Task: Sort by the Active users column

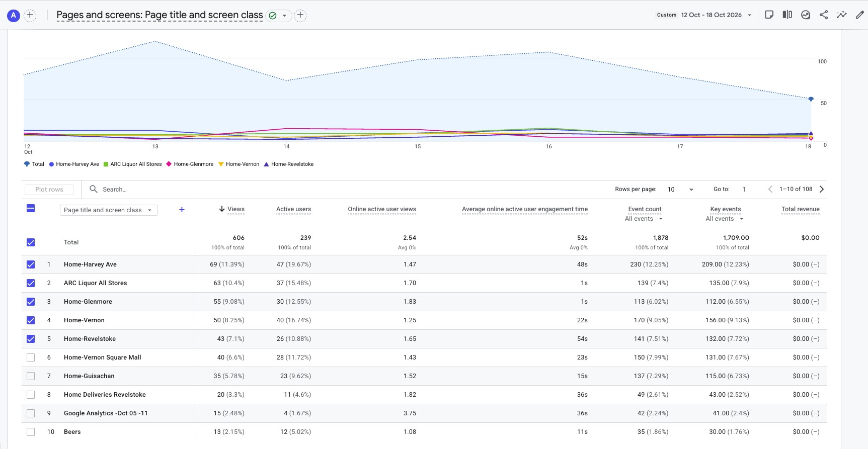Action: (x=293, y=209)
